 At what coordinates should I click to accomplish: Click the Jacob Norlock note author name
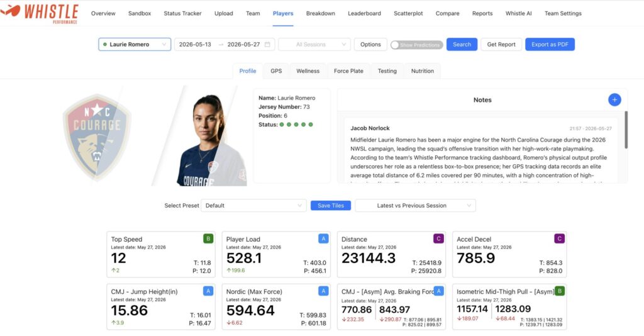coord(370,128)
